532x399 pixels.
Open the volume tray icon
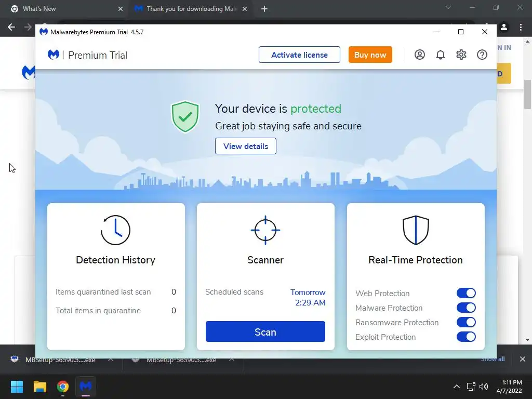(484, 387)
